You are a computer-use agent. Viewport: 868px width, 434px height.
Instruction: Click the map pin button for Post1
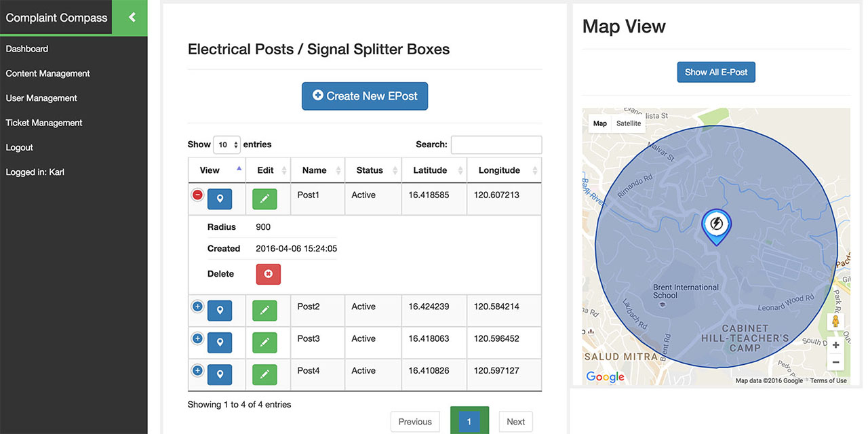(x=220, y=199)
